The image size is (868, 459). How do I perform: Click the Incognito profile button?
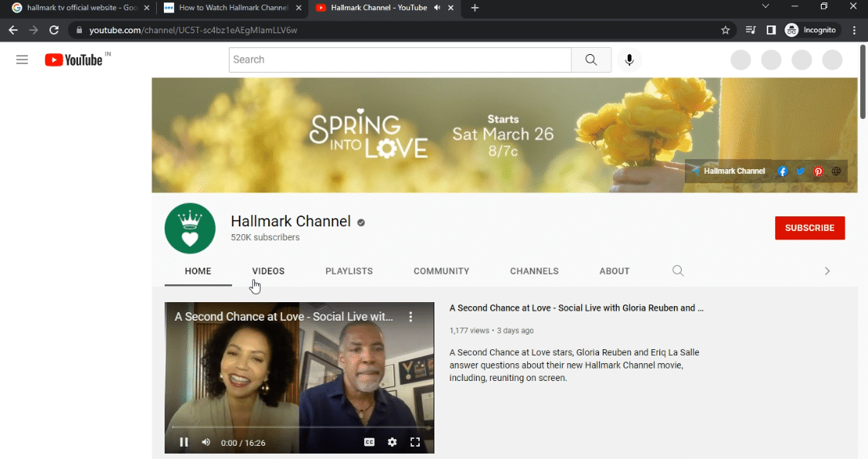pyautogui.click(x=811, y=30)
